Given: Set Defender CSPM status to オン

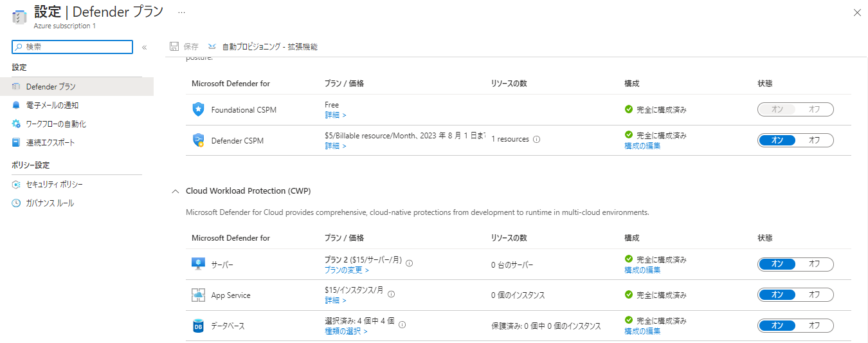Looking at the screenshot, I should click(777, 140).
